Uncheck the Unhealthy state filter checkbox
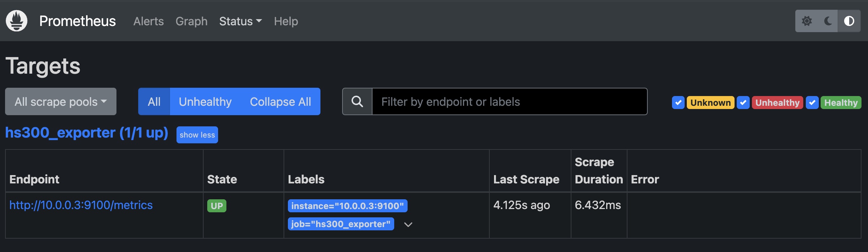868x252 pixels. (743, 103)
